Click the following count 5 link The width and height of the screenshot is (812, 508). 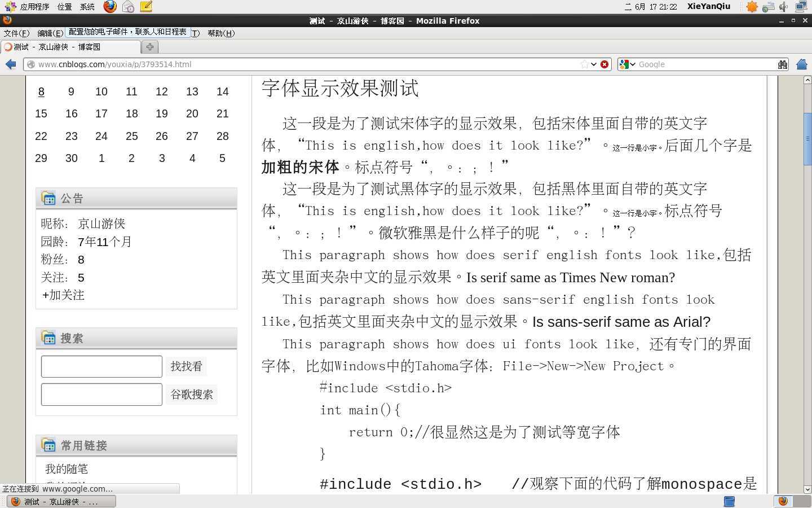click(81, 278)
